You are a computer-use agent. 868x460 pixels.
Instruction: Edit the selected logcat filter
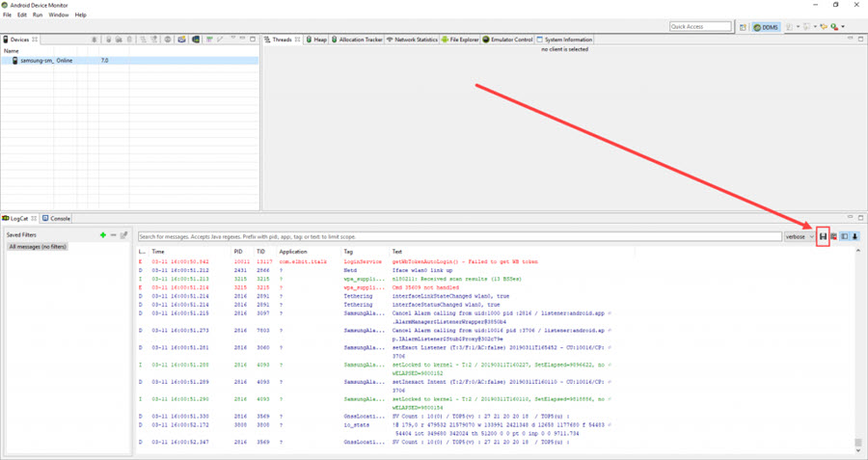coord(124,235)
